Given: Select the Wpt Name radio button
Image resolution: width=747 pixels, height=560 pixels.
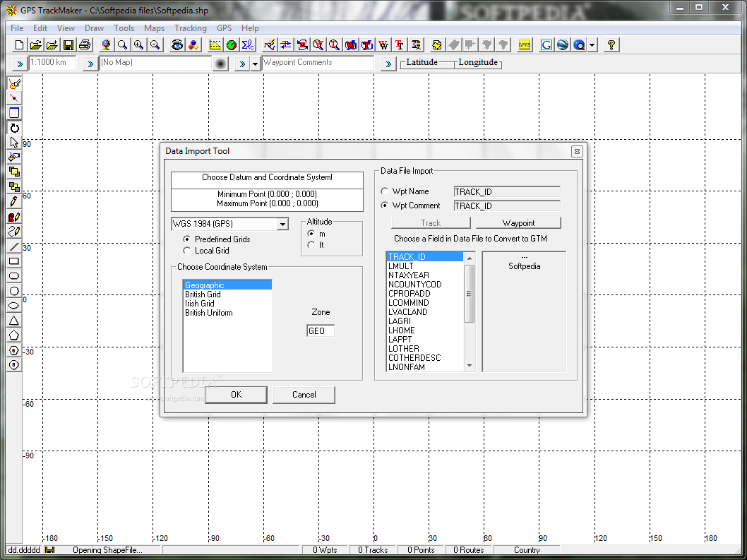Looking at the screenshot, I should (385, 191).
